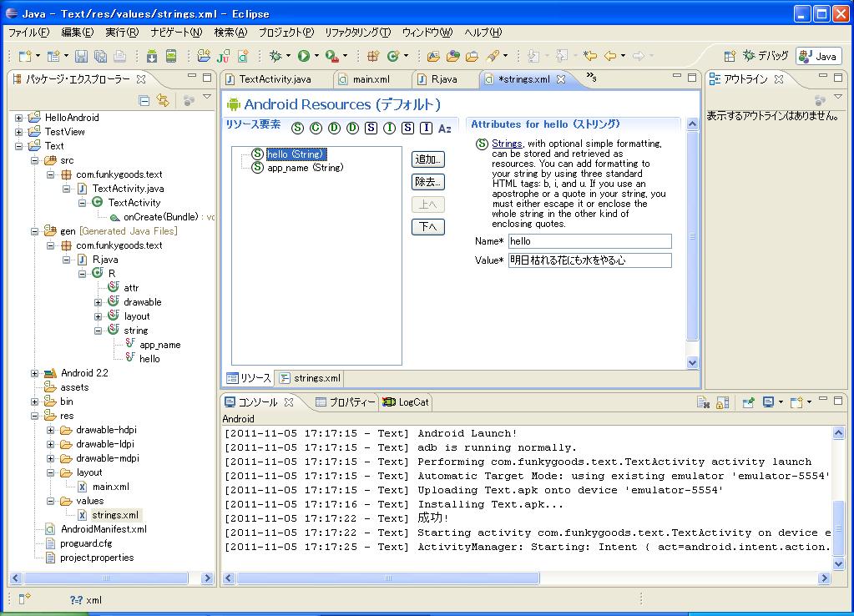Viewport: 854px width, 616px height.
Task: Switch to the Java perspective button
Action: [x=819, y=56]
